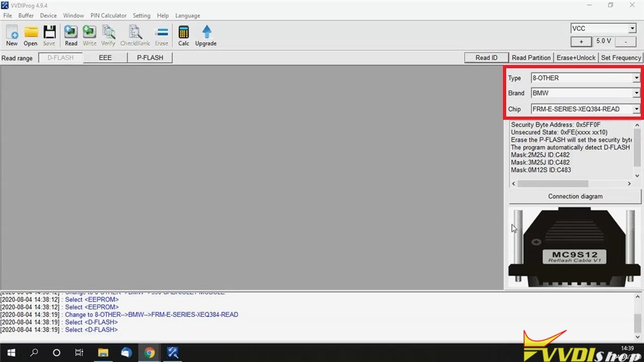
Task: Click the Erase+Unlock button
Action: 576,57
